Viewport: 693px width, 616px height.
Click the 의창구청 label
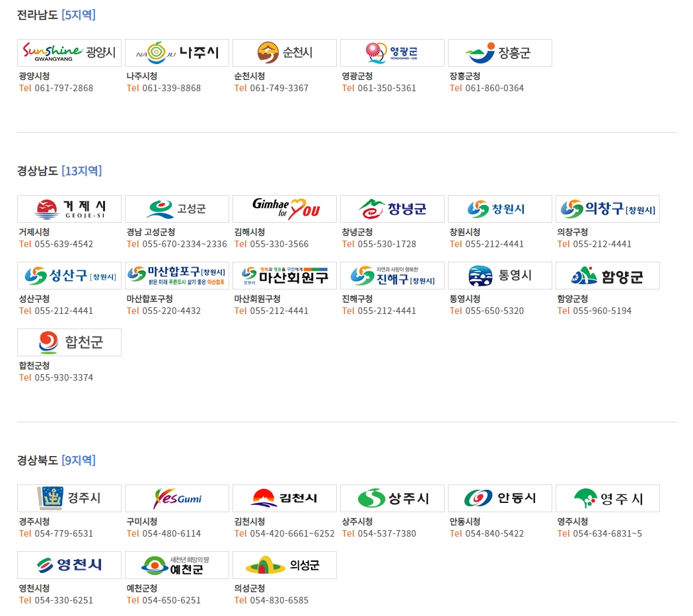pyautogui.click(x=572, y=232)
